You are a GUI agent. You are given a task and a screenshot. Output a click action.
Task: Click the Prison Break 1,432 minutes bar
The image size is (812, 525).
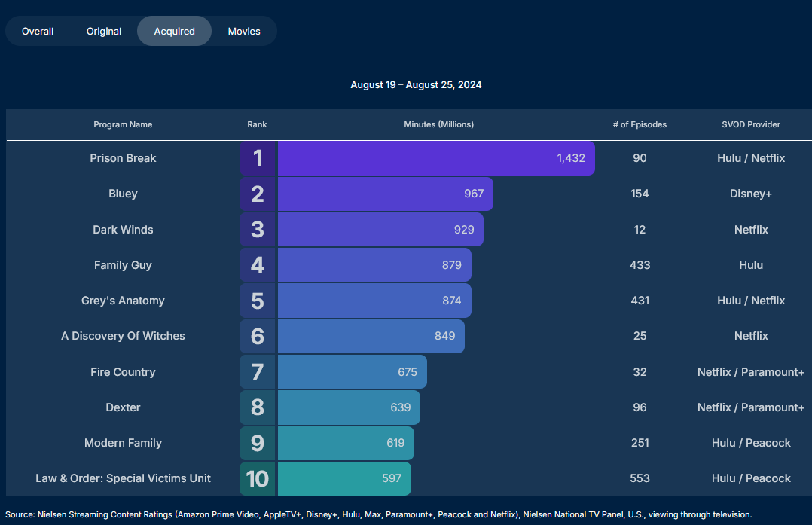click(x=436, y=158)
